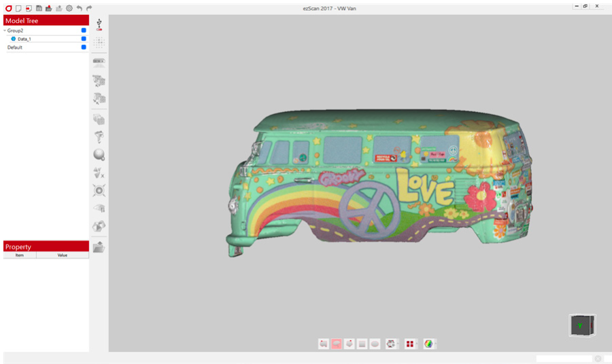Click the faceted polygon mesh icon

[x=99, y=226]
